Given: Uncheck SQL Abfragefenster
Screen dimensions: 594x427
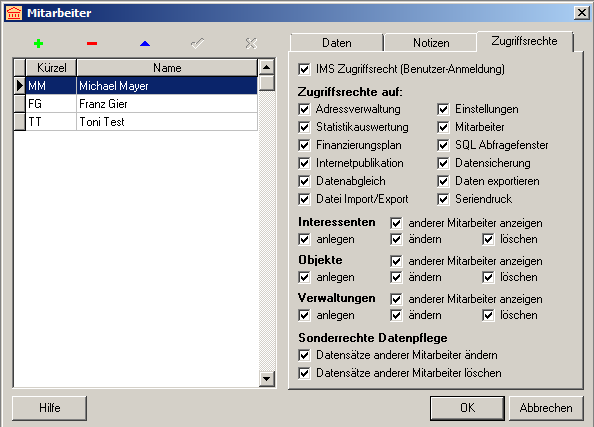Looking at the screenshot, I should [x=443, y=145].
